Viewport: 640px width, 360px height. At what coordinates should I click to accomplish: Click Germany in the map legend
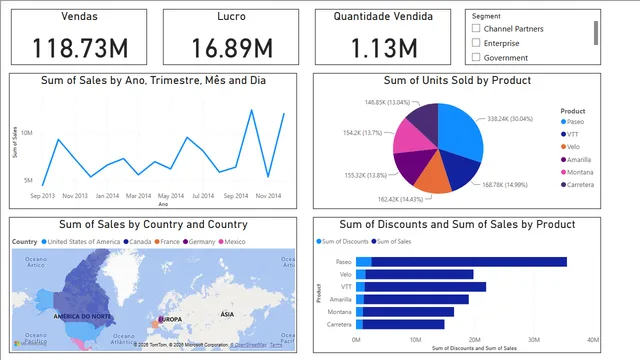click(x=199, y=242)
